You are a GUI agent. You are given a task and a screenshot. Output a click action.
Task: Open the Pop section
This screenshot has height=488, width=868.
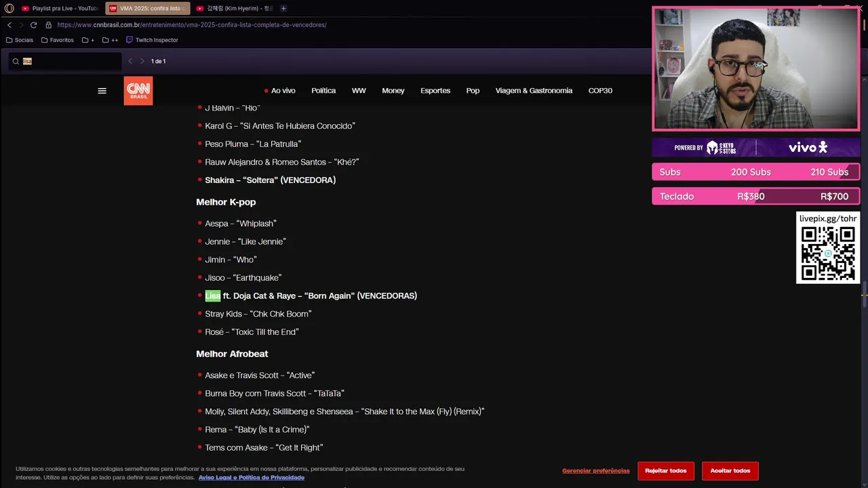(473, 91)
